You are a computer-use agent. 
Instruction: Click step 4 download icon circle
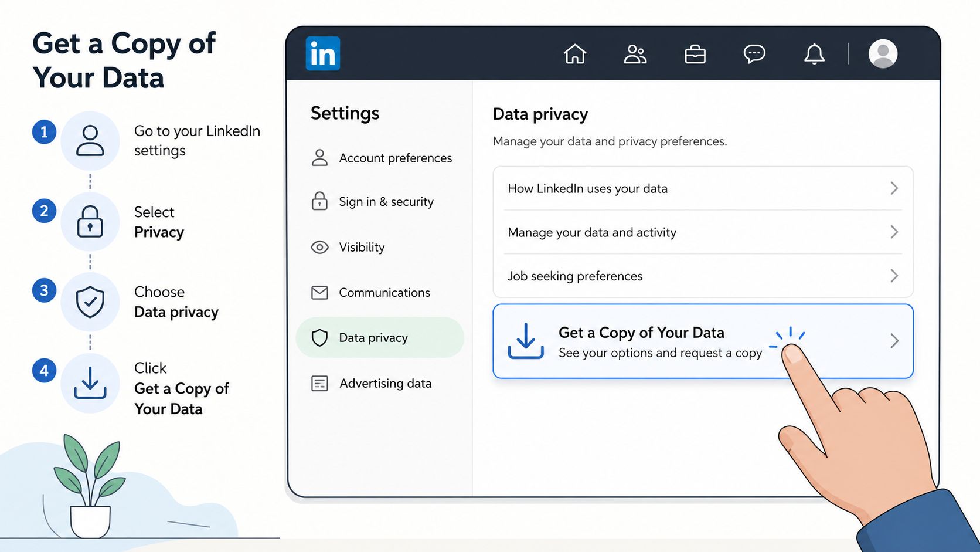90,383
